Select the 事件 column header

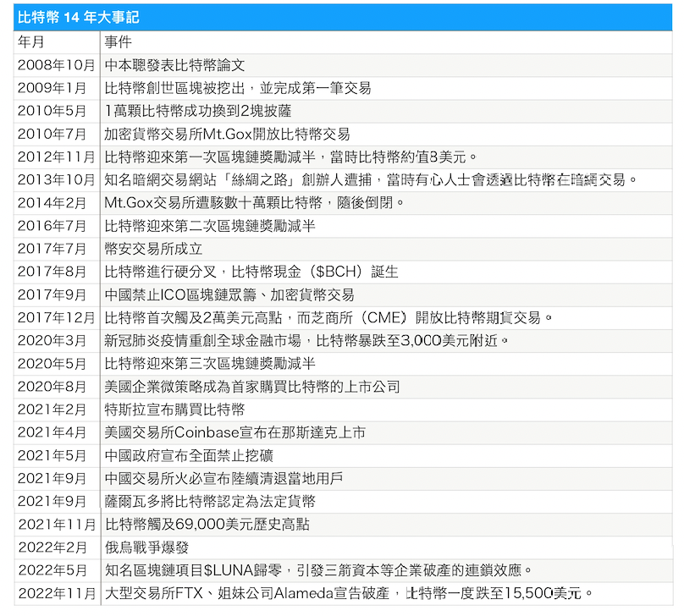pos(118,42)
